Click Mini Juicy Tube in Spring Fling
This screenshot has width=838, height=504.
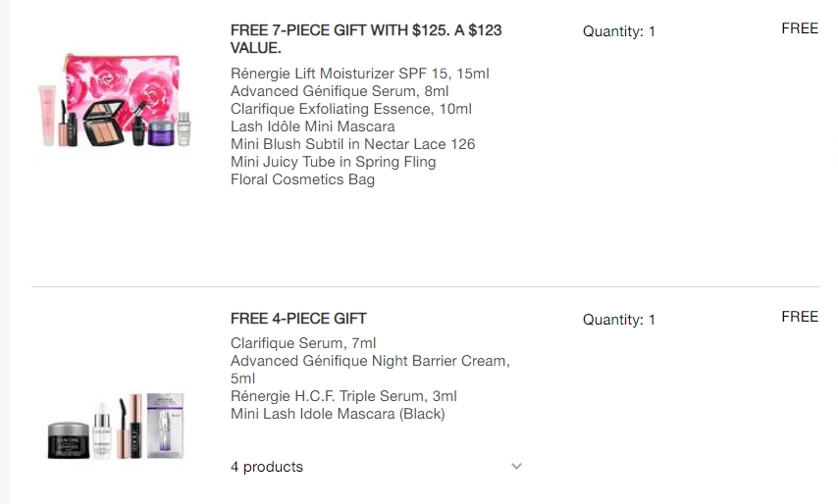pyautogui.click(x=333, y=162)
